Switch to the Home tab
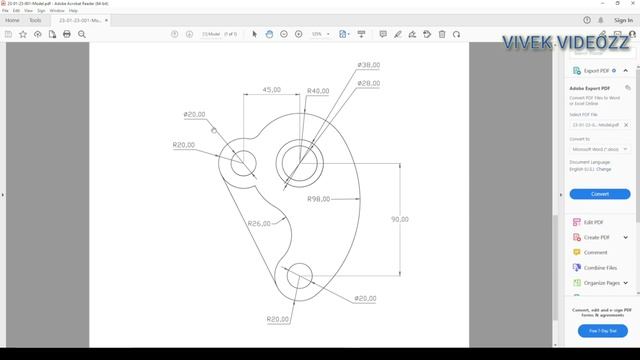Screen dimensions: 640x360 point(12,20)
